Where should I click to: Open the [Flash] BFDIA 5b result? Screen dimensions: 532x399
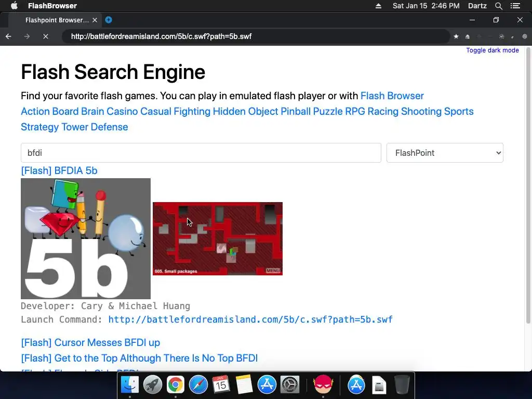coord(59,170)
